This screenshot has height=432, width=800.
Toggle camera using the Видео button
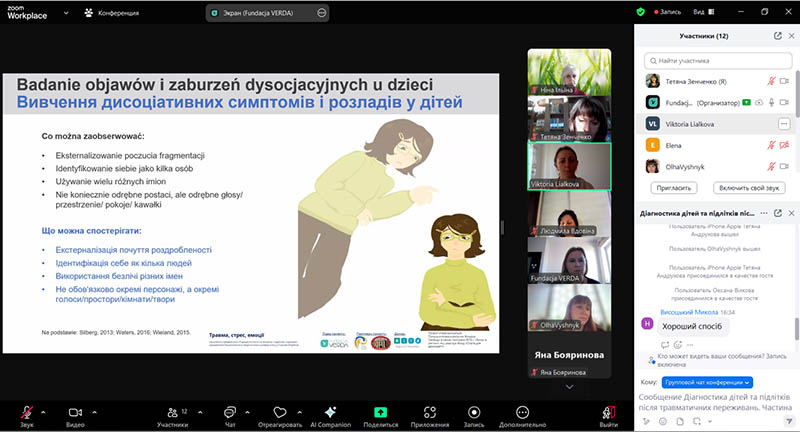point(75,416)
